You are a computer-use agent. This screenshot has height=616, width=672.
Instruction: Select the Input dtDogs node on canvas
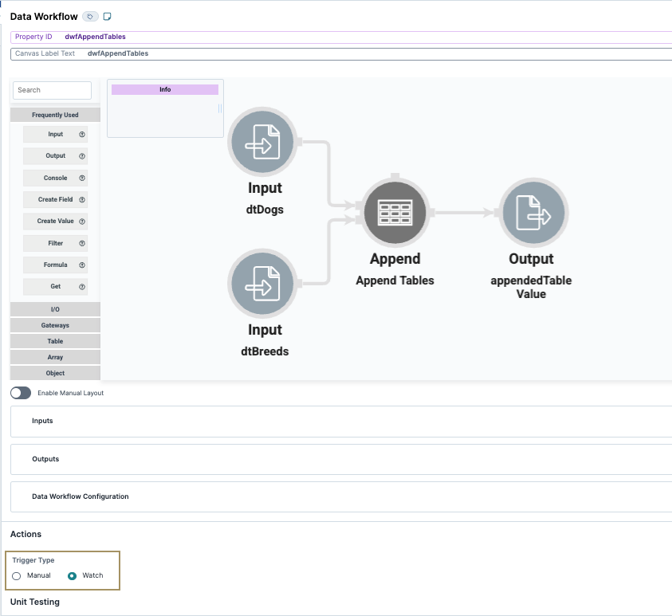(x=263, y=142)
